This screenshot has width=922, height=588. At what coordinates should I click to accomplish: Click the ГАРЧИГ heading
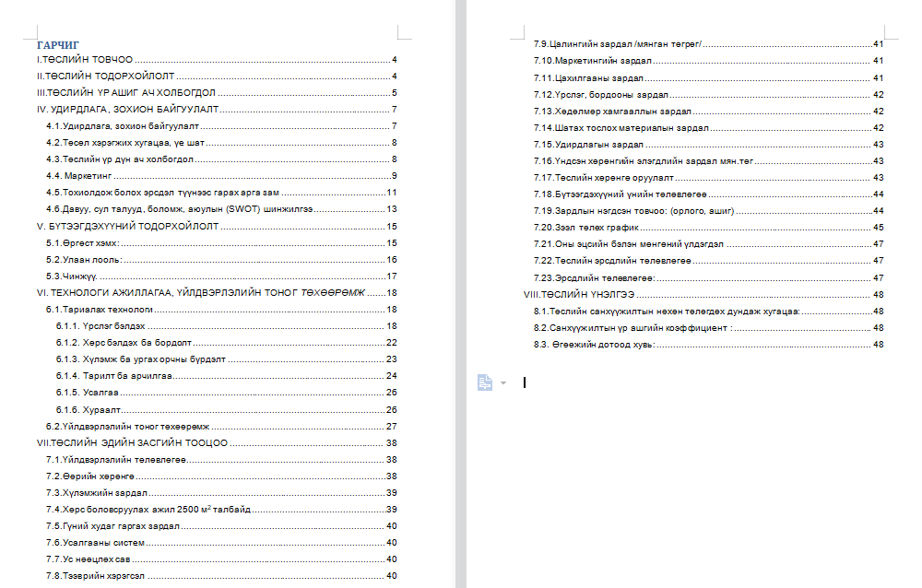pos(58,43)
